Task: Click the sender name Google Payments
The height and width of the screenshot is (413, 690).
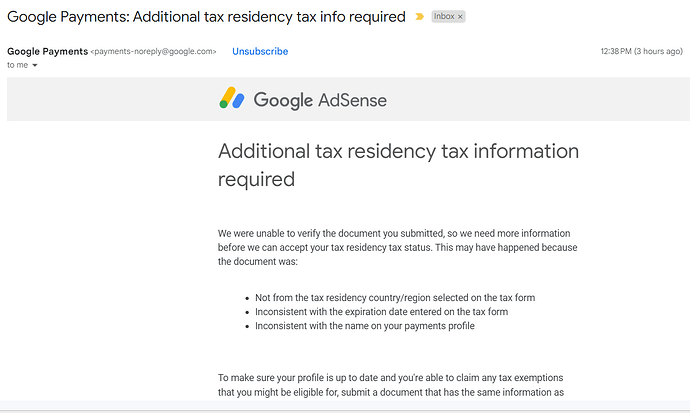Action: (x=47, y=51)
